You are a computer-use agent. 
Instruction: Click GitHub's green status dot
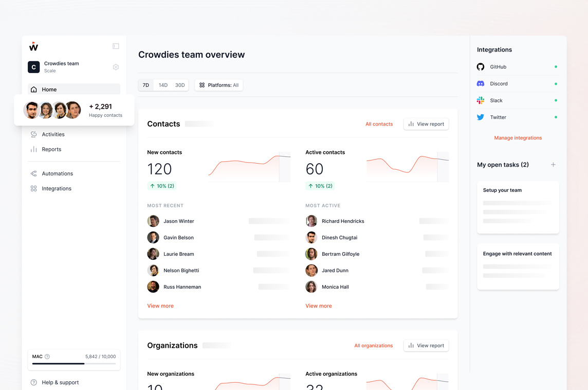556,67
